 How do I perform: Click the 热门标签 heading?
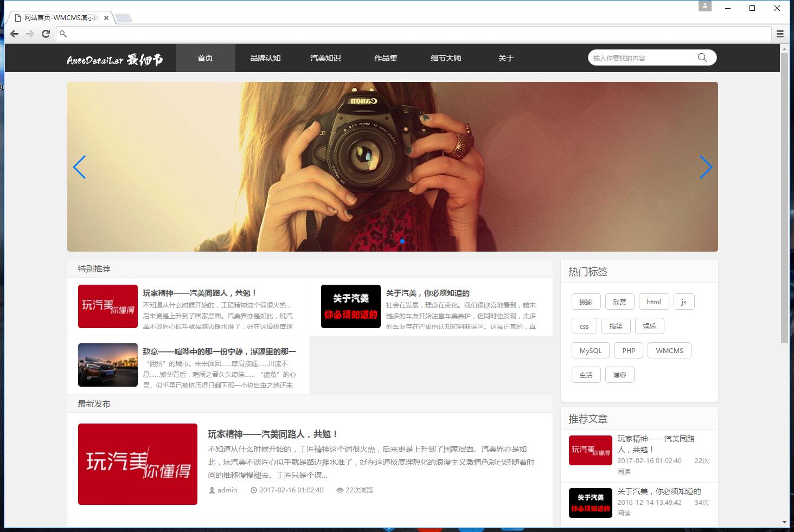[588, 272]
